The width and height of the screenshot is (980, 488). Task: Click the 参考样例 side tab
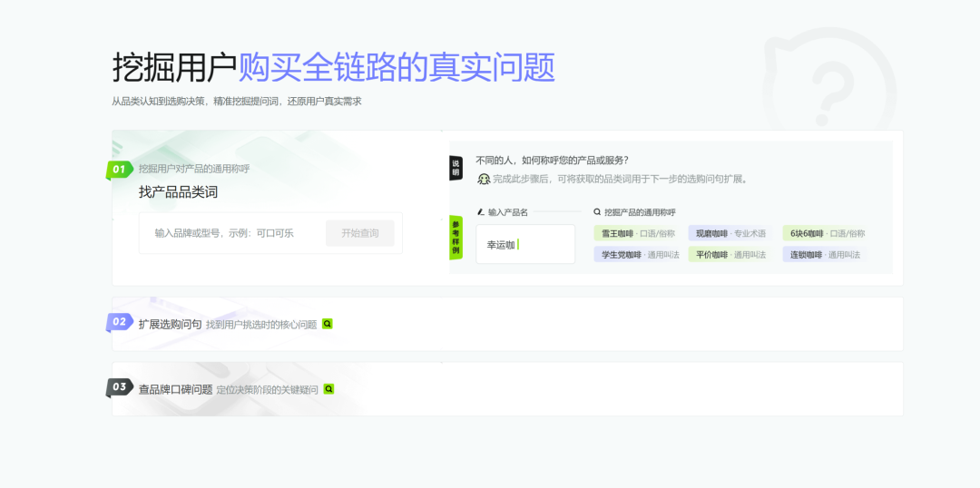click(x=456, y=238)
